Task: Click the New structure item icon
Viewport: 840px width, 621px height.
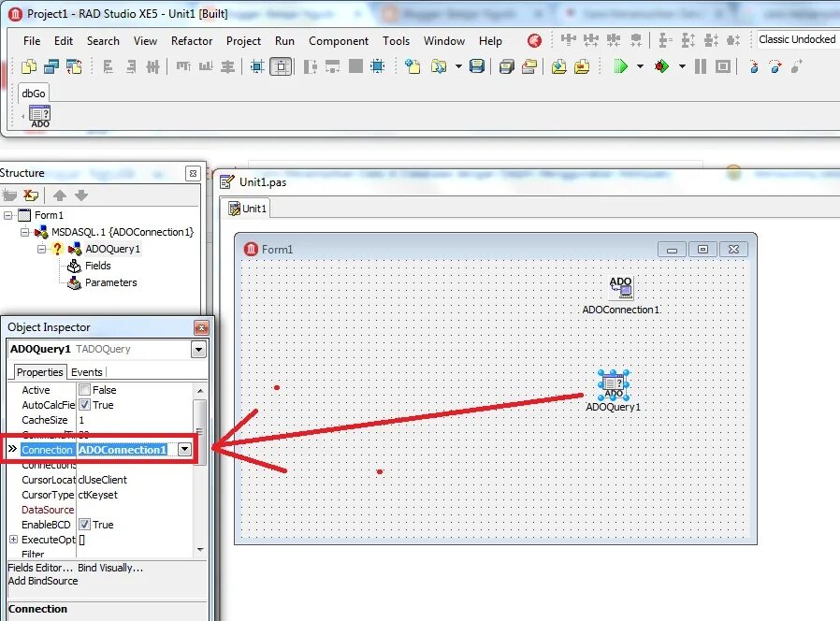Action: (x=9, y=195)
